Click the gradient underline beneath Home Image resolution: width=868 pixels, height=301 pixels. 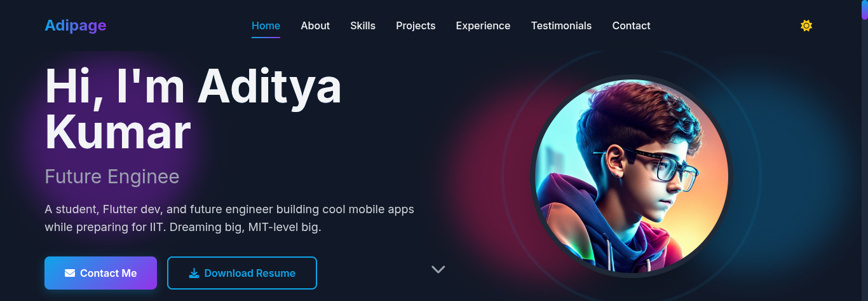pos(266,37)
